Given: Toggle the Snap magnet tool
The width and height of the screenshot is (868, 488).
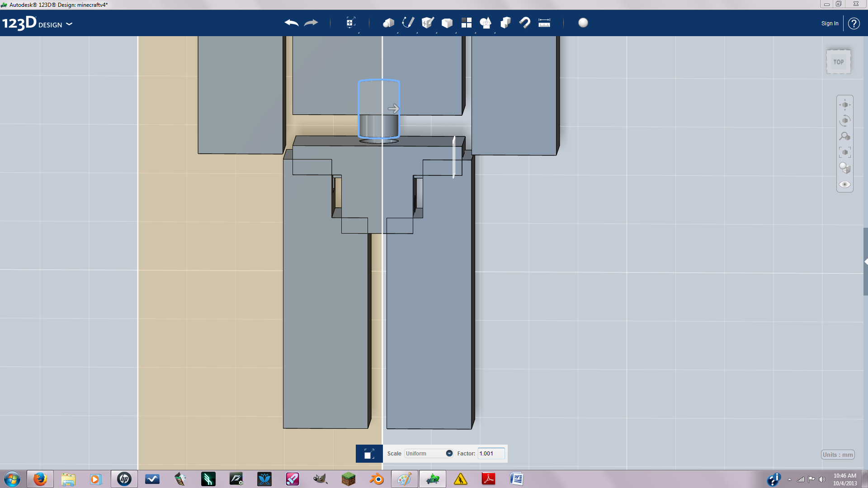Looking at the screenshot, I should pyautogui.click(x=525, y=23).
